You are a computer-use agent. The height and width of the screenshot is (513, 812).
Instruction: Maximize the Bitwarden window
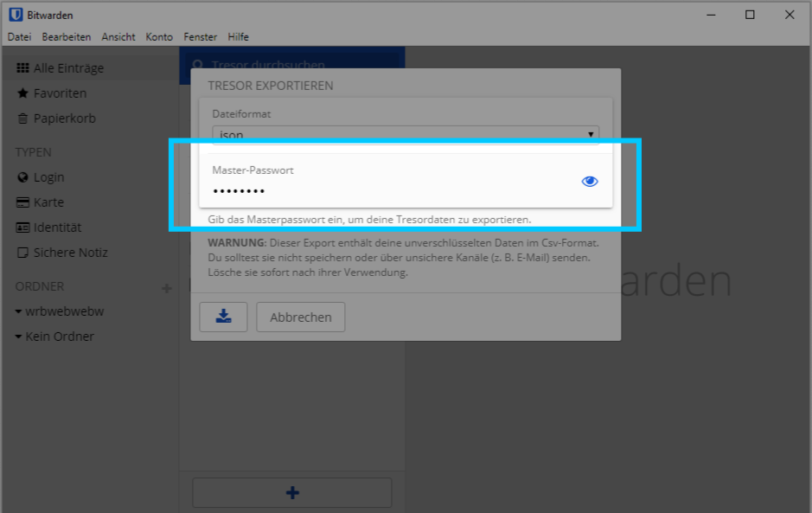750,15
